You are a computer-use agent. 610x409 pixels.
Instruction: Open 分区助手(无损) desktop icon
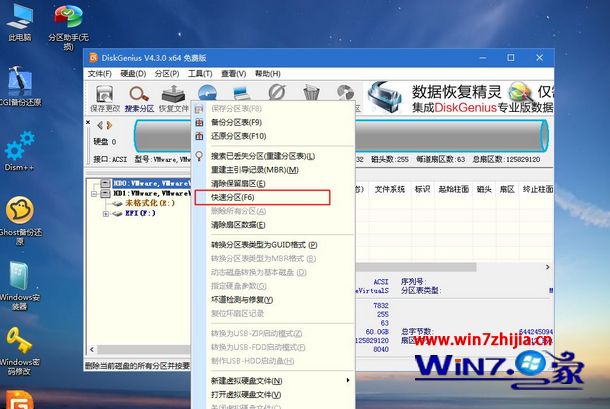click(x=68, y=27)
